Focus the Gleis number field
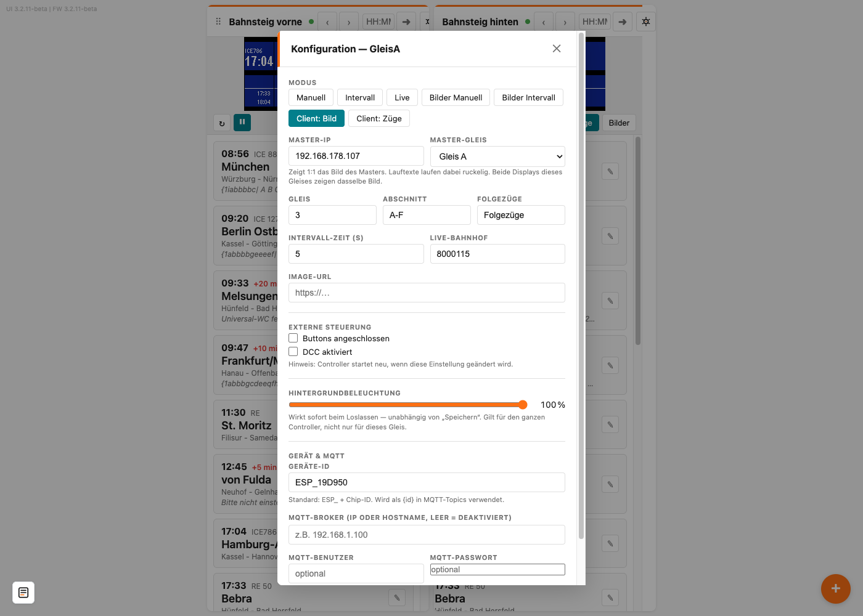The image size is (863, 616). 333,215
